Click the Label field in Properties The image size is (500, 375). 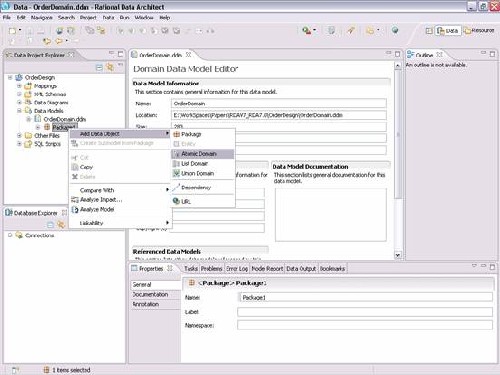point(365,312)
